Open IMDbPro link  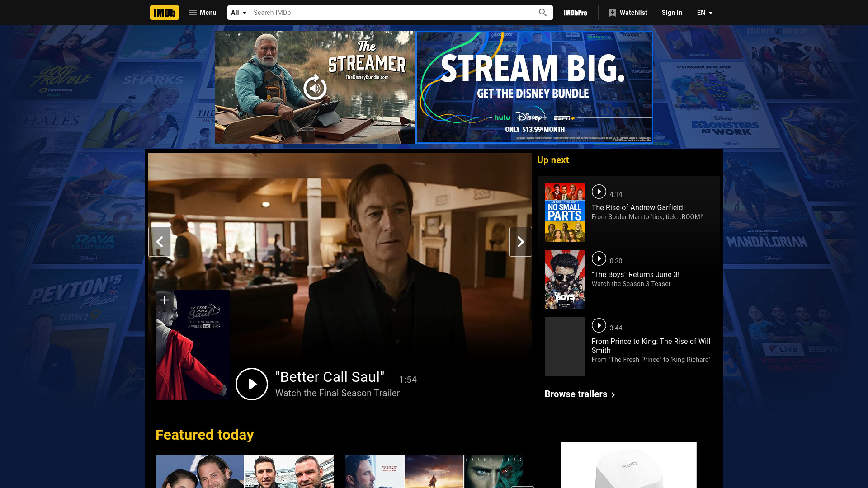[x=575, y=13]
